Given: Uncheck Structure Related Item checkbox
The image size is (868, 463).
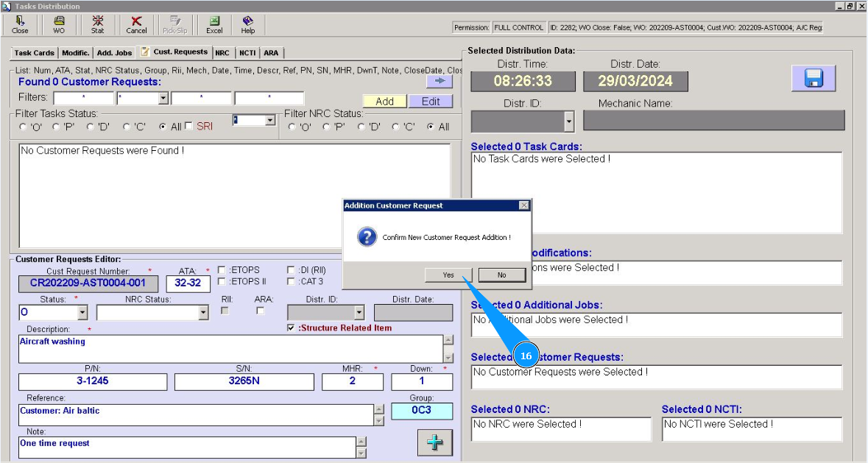Looking at the screenshot, I should [x=291, y=328].
